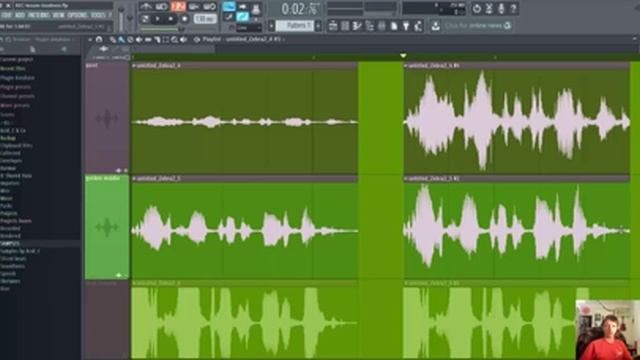Click the question mark help icon top right
The image size is (640, 360).
click(514, 8)
